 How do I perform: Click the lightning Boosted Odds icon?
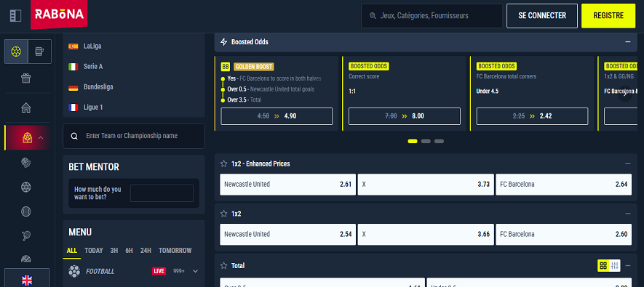tap(224, 42)
